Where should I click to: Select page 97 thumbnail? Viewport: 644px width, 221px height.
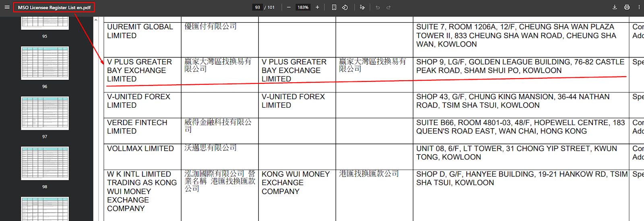click(45, 113)
